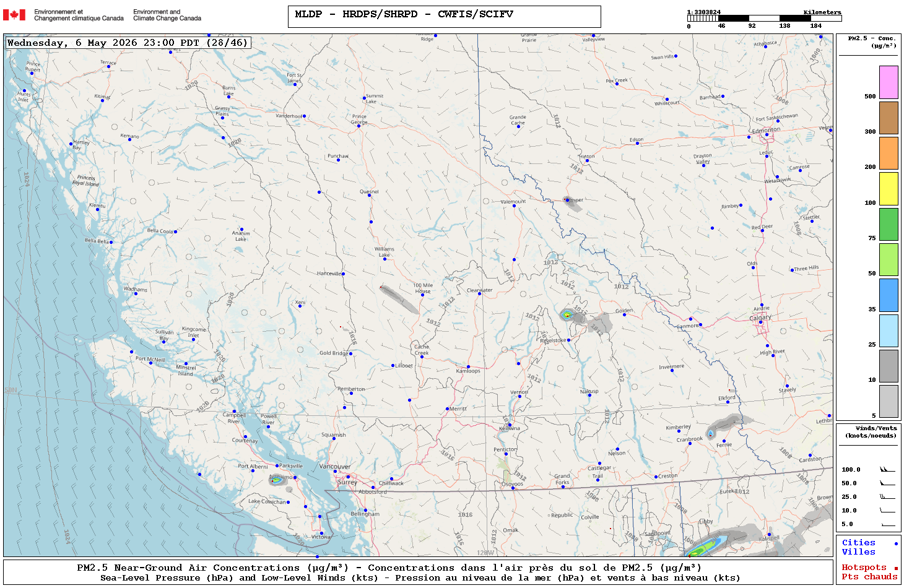
Task: Click the 5.0 knots wind barb symbol
Action: (887, 524)
